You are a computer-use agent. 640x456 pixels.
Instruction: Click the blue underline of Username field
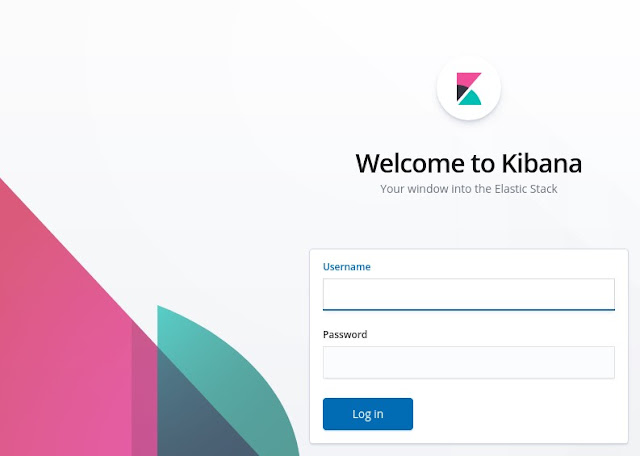pyautogui.click(x=469, y=309)
